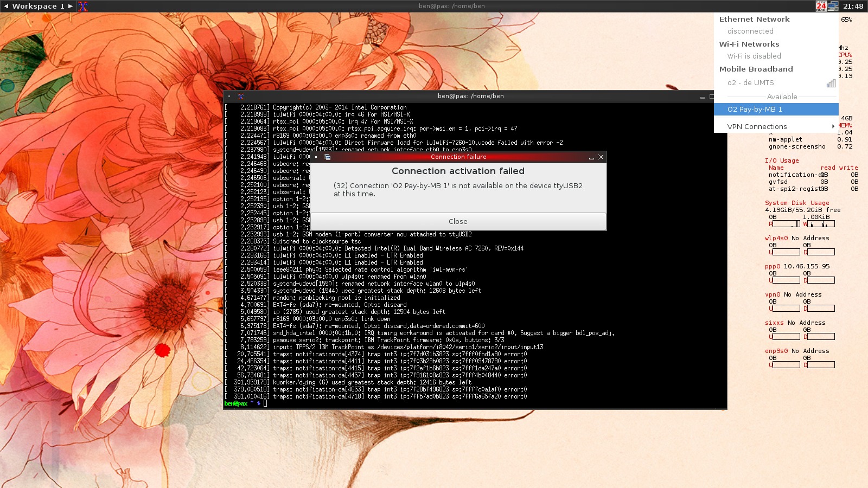Click the Wi-Fi Networks header

pyautogui.click(x=749, y=44)
